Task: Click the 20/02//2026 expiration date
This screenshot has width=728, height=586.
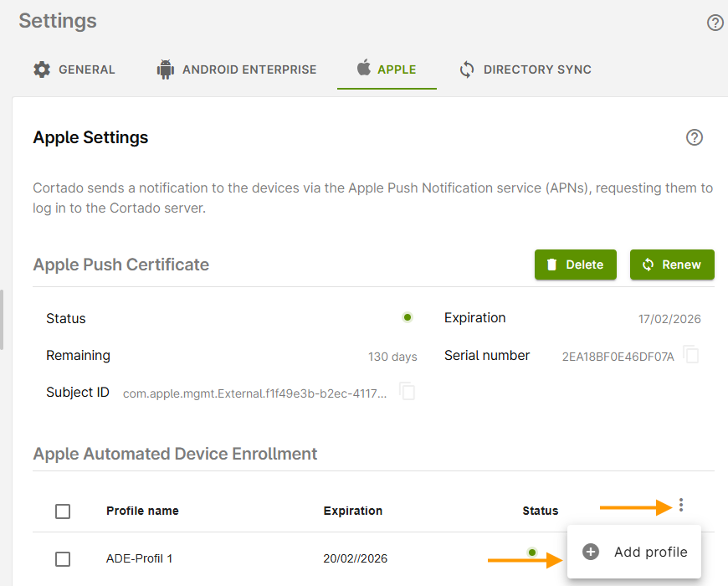Action: coord(355,558)
